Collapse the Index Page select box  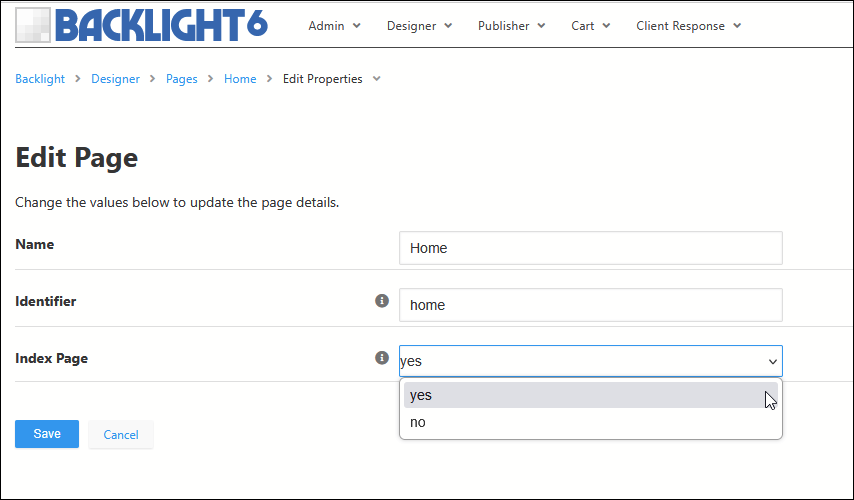pos(590,361)
